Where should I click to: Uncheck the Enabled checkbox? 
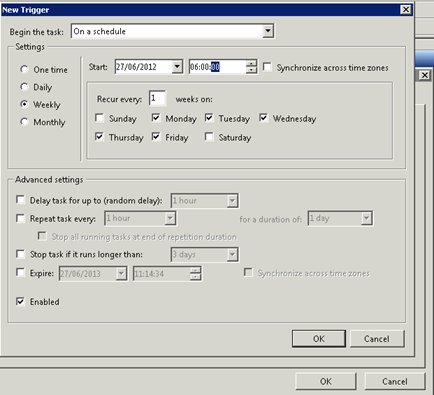tap(20, 302)
